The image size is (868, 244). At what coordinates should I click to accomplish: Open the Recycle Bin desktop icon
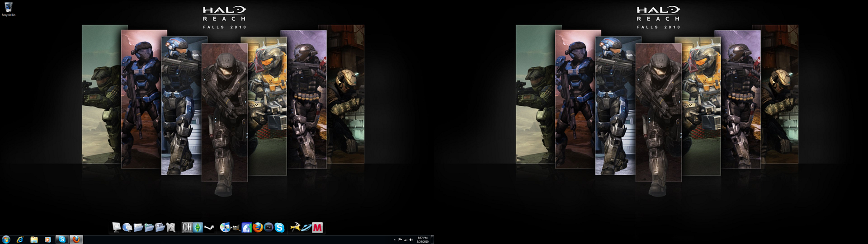pyautogui.click(x=9, y=9)
